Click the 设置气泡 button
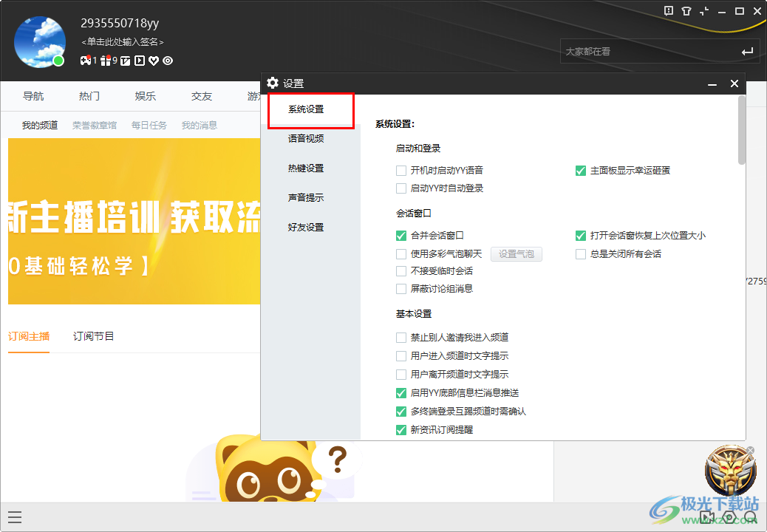This screenshot has height=532, width=767. click(x=516, y=254)
